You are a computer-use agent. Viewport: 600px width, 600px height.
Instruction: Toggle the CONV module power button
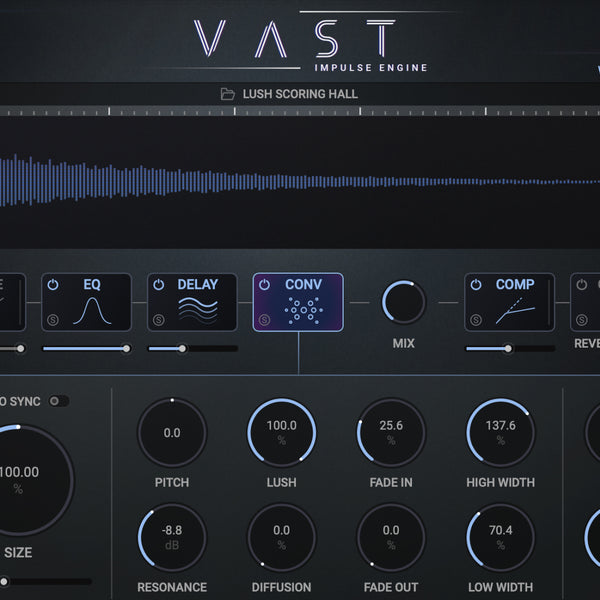tap(264, 285)
